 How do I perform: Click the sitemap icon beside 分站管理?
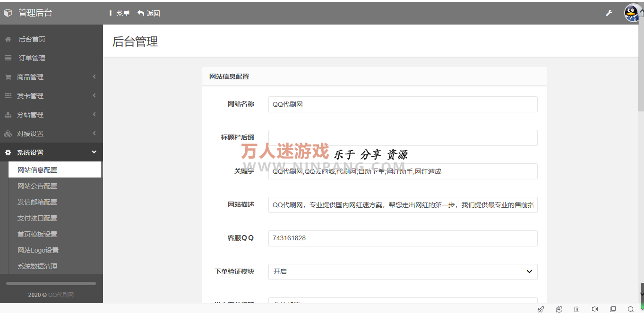pos(8,114)
